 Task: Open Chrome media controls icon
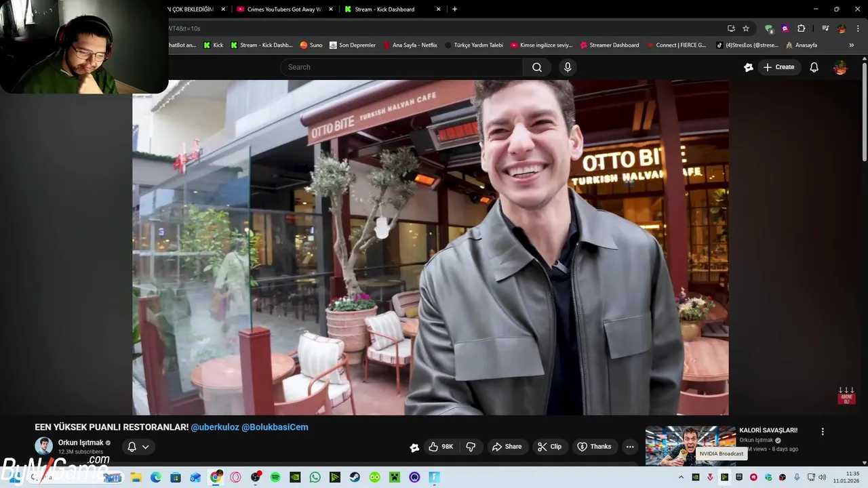click(825, 28)
